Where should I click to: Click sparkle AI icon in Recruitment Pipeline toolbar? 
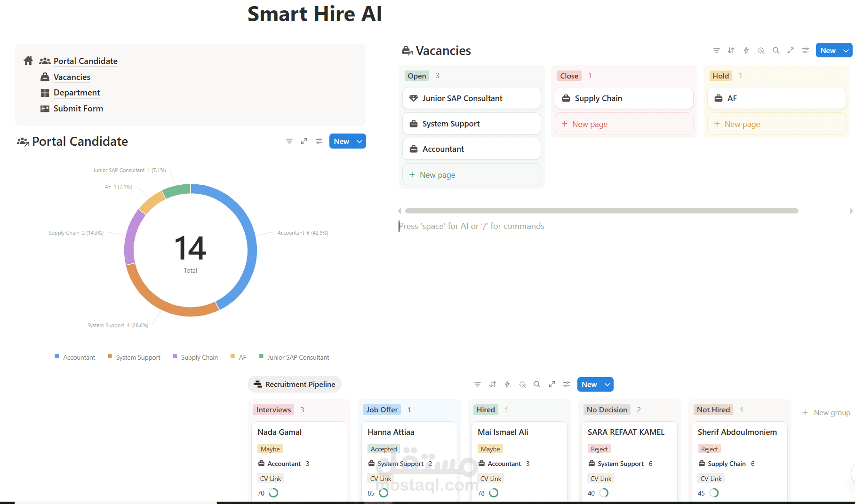522,384
